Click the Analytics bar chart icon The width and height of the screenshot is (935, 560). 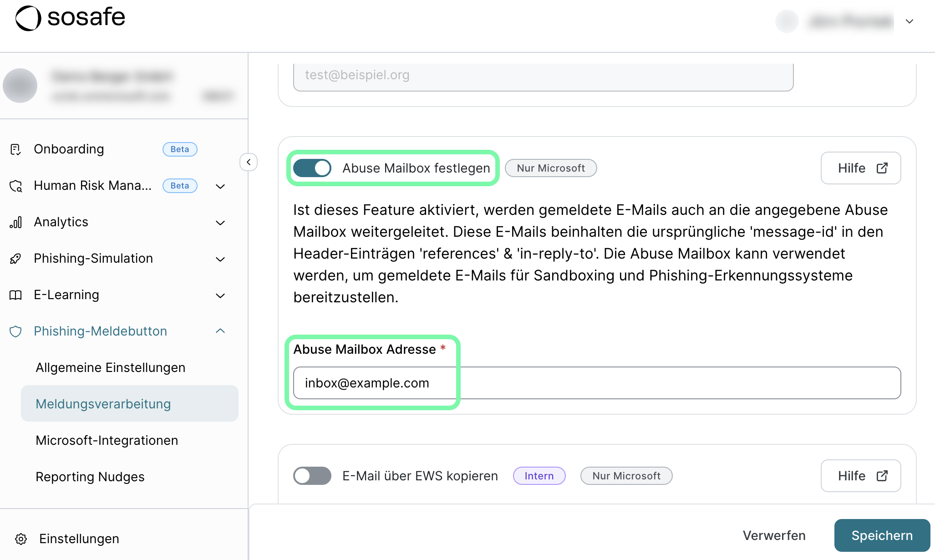coord(15,222)
